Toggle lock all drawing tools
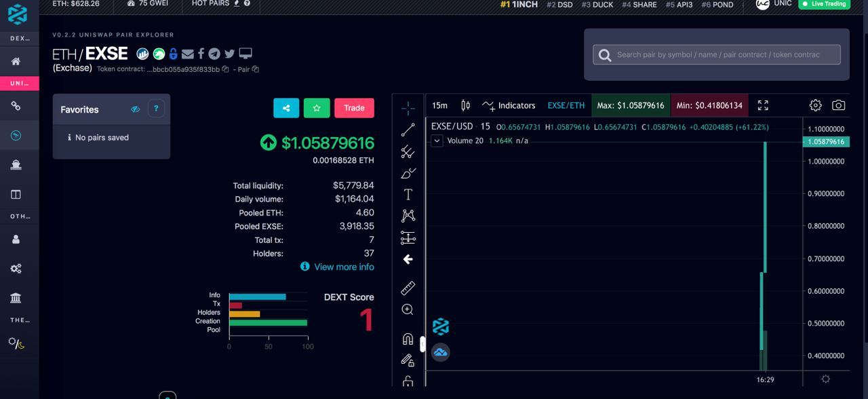Screen dimensions: 868x399 408,381
